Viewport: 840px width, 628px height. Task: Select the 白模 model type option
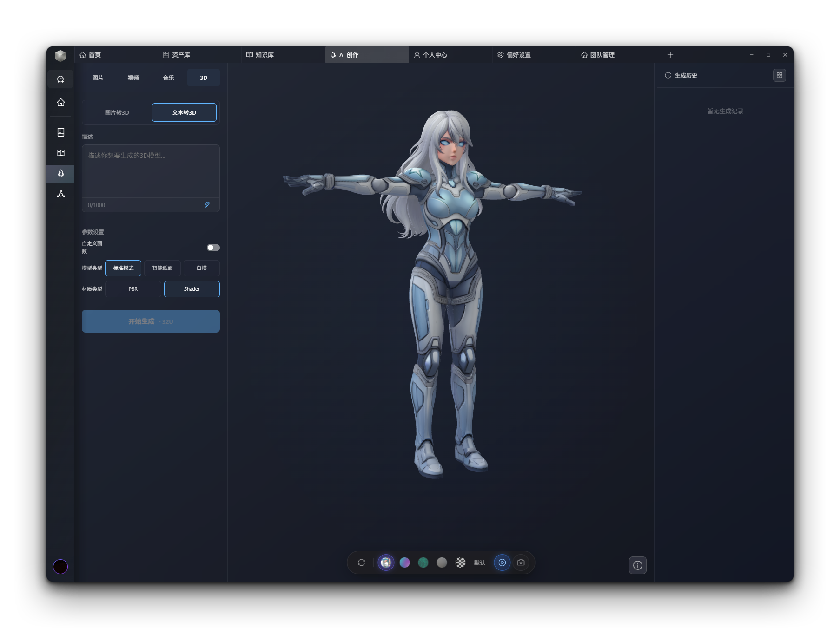(x=201, y=268)
